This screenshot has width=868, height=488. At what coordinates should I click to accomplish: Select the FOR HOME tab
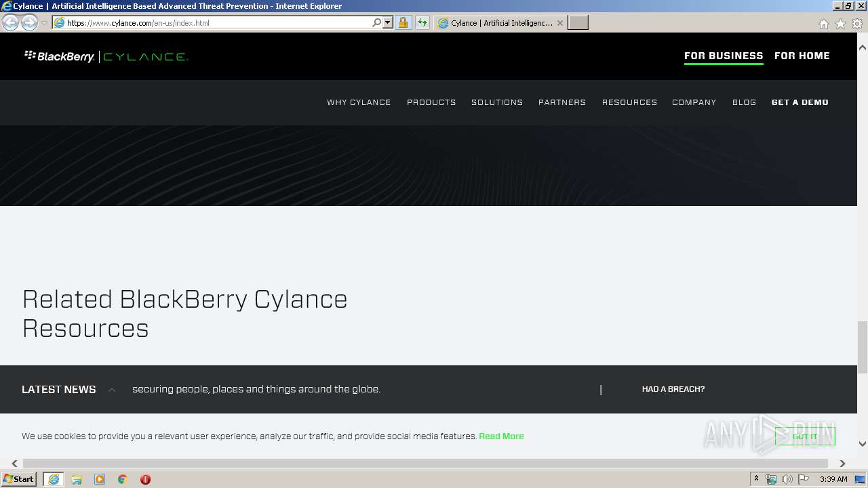point(802,56)
